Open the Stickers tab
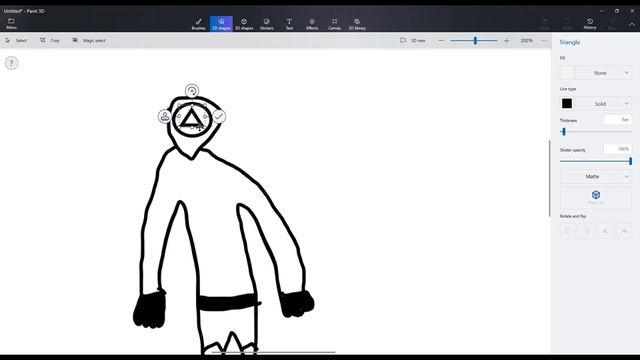Image resolution: width=640 pixels, height=360 pixels. click(x=267, y=24)
